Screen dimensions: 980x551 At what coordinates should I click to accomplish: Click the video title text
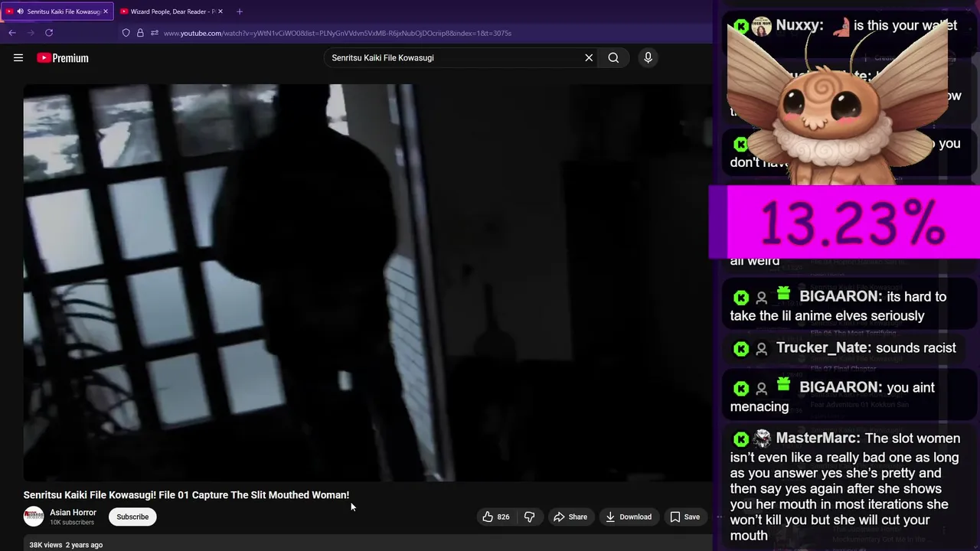186,495
